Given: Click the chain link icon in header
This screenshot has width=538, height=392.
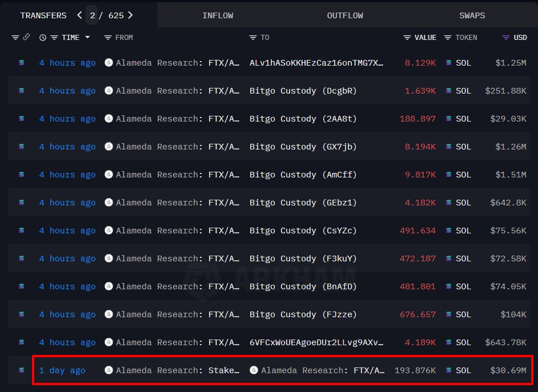Looking at the screenshot, I should click(x=26, y=37).
